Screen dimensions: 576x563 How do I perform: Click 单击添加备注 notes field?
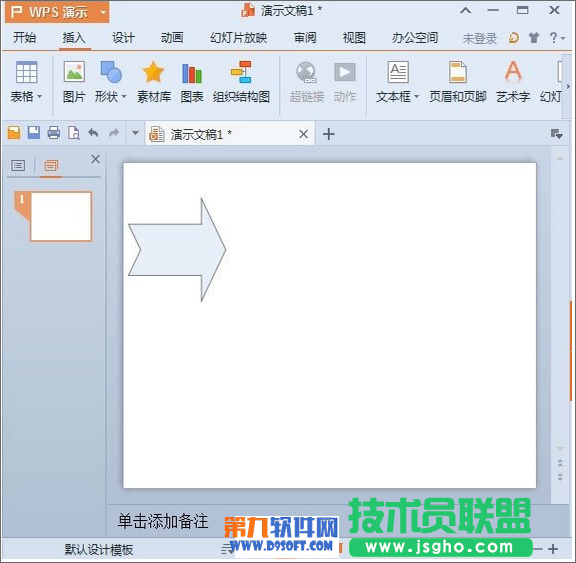(x=163, y=521)
